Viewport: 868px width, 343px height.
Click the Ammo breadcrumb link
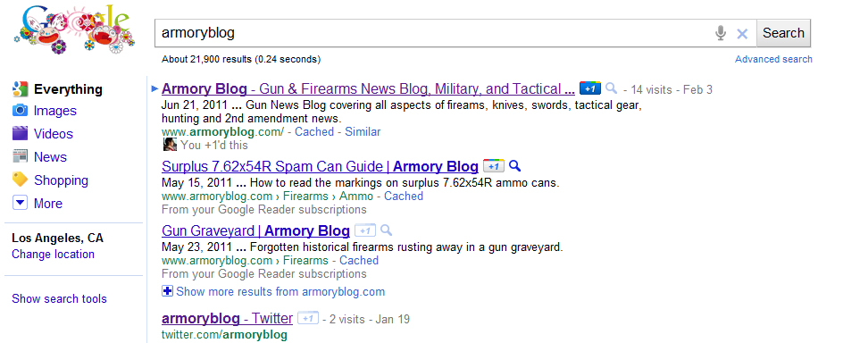coord(356,197)
